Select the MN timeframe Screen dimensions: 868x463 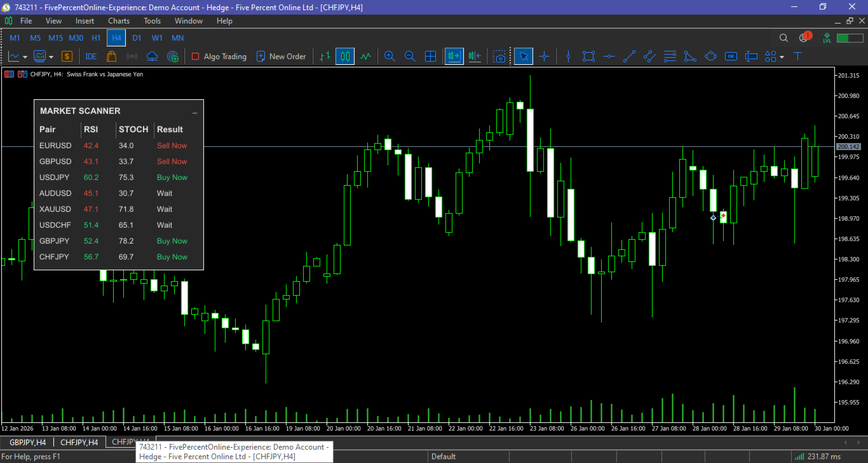tap(178, 38)
